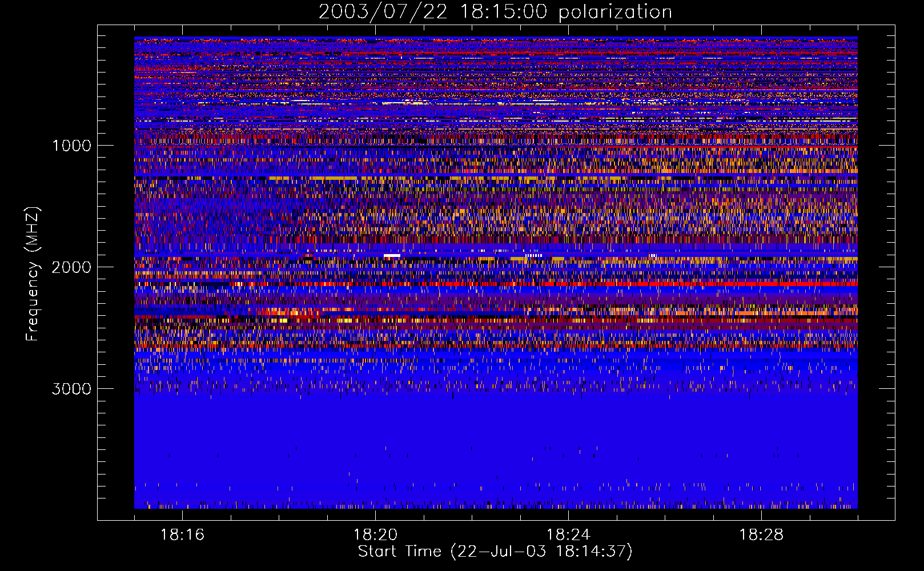Click the 18:16 time tick label
This screenshot has height=571, width=924.
click(182, 535)
